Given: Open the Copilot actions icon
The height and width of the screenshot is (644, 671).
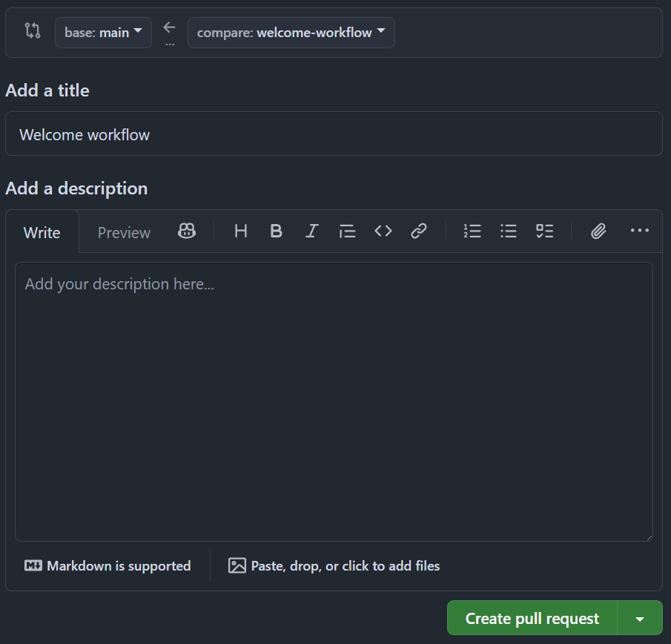Looking at the screenshot, I should [187, 231].
